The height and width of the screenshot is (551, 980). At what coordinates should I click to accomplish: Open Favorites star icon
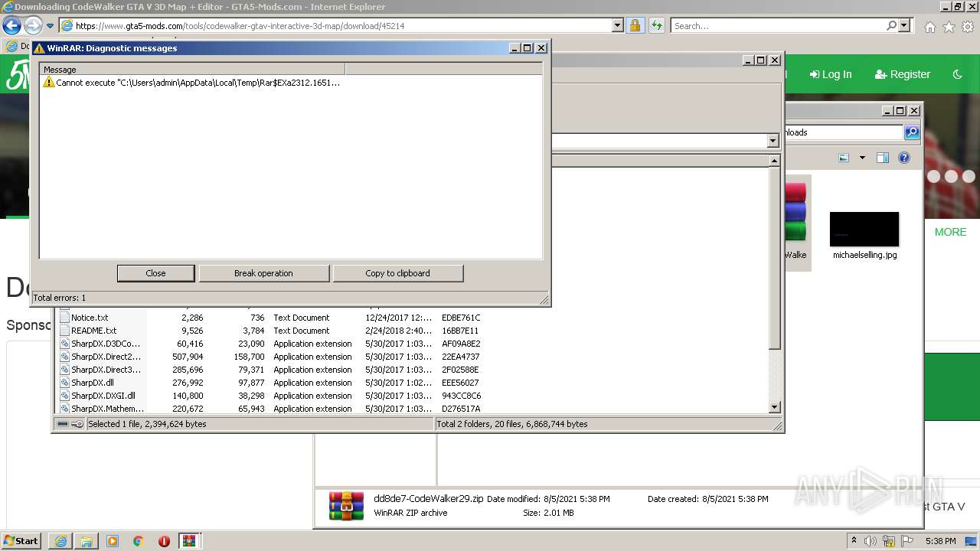pos(949,27)
